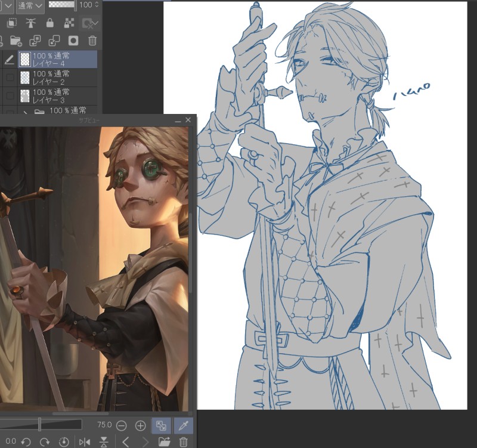Toggle draft checkbox for レイヤー 3
Image resolution: width=477 pixels, height=448 pixels.
coord(10,96)
